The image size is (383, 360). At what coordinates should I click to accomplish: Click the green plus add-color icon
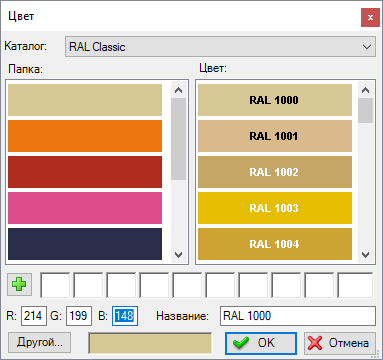[x=19, y=284]
